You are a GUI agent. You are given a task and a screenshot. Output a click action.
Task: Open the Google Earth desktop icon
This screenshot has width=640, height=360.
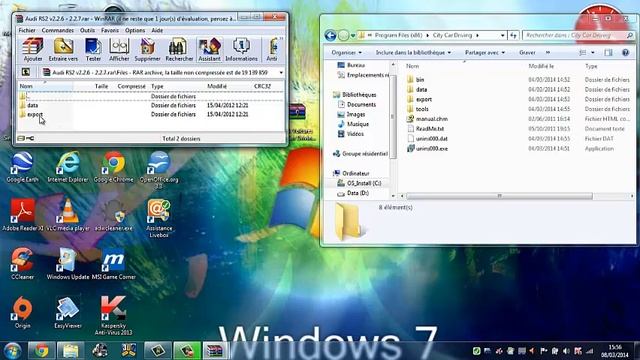[22, 166]
